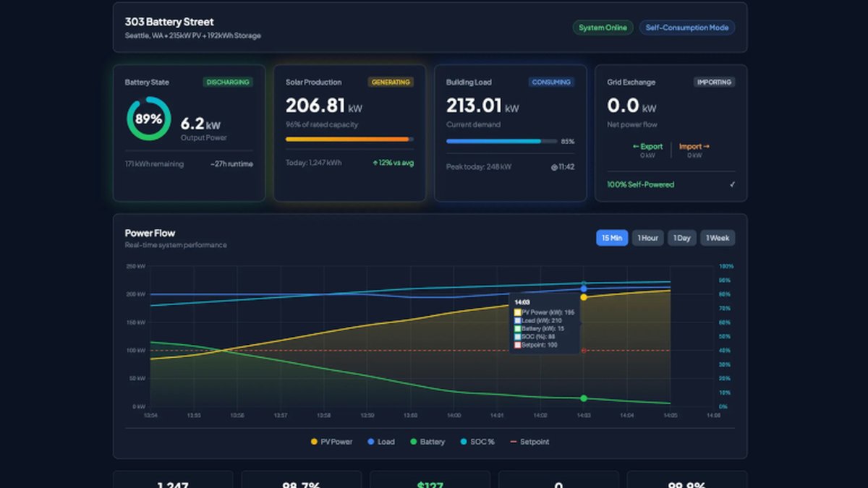Switch chart to 1 Day range
Viewport: 868px width, 488px height.
tap(682, 238)
